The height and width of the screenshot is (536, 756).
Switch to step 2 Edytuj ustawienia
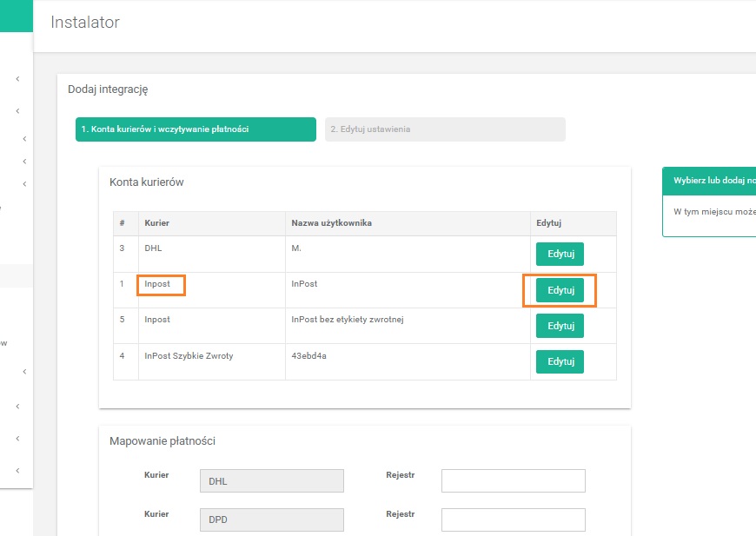click(x=445, y=129)
